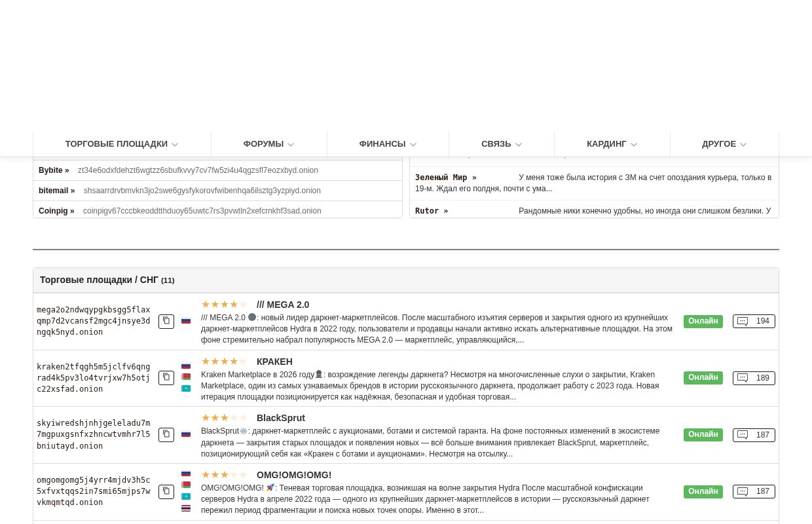
Task: Open the 194 comments for MEGA 2.0
Action: (754, 321)
